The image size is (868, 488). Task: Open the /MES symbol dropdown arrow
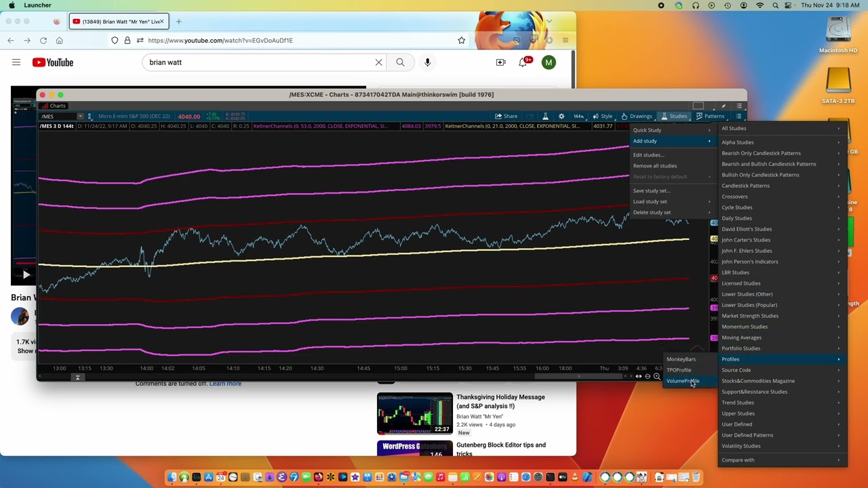(80, 117)
